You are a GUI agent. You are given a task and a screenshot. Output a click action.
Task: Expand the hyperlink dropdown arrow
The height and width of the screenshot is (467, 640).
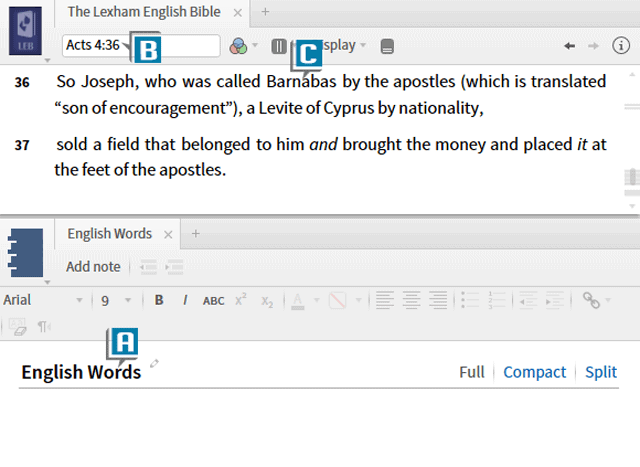coord(608,300)
